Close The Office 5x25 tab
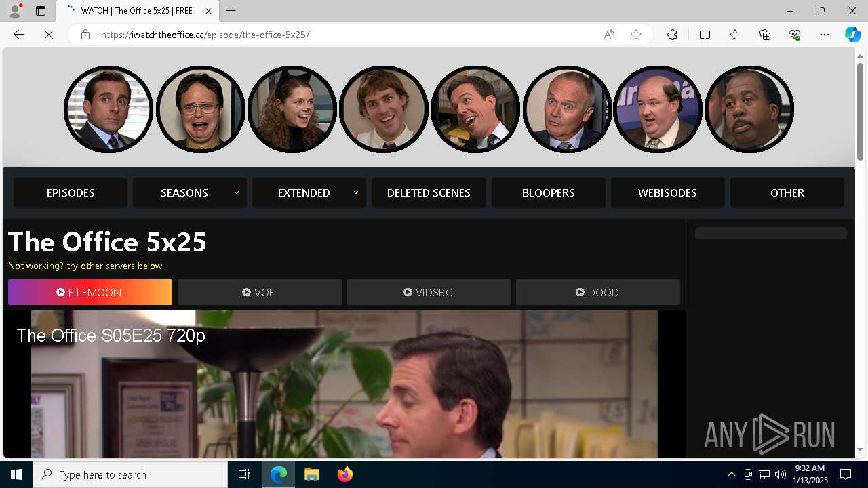The image size is (868, 488). [x=208, y=11]
